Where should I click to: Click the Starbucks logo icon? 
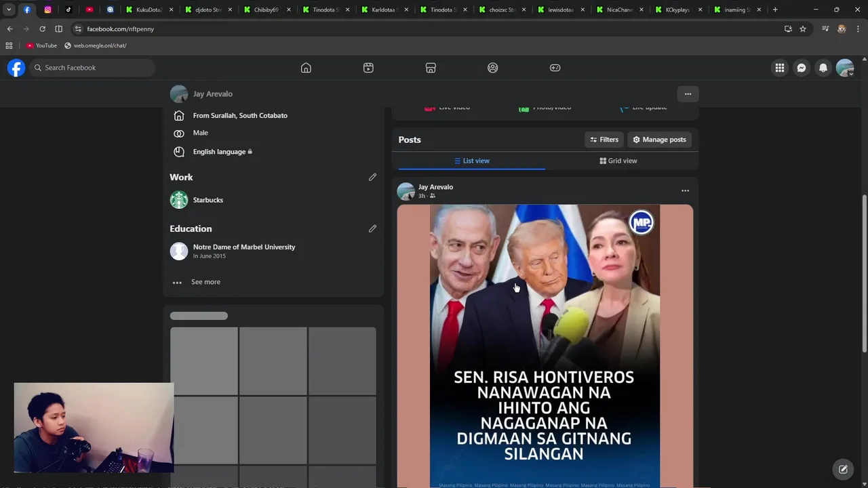pos(179,200)
